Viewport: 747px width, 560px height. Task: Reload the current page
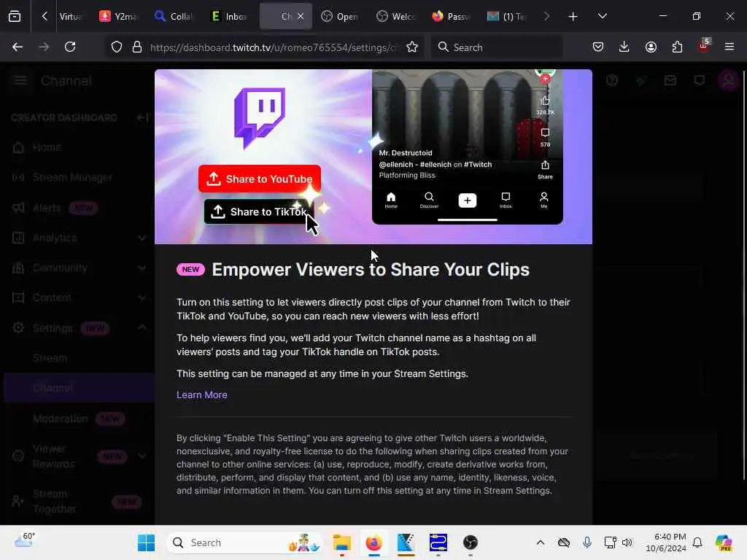pyautogui.click(x=70, y=47)
